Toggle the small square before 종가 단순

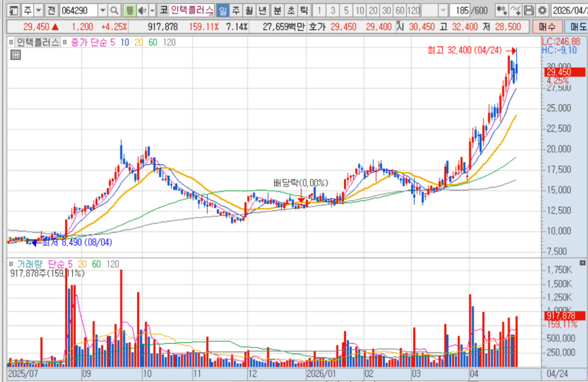[x=64, y=43]
